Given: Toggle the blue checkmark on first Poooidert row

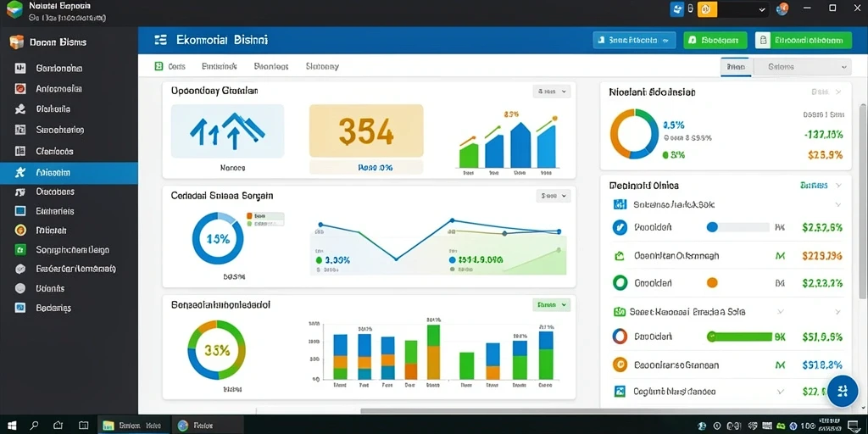Looking at the screenshot, I should click(x=620, y=227).
